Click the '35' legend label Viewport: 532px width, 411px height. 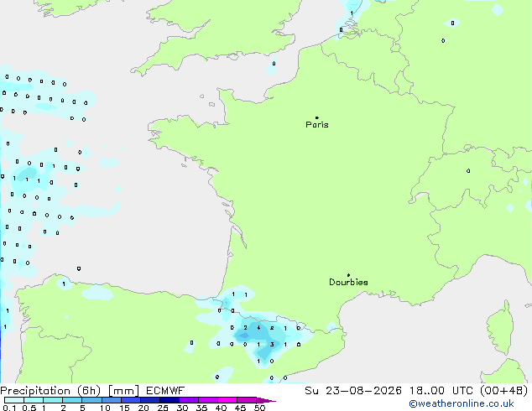[201, 408]
